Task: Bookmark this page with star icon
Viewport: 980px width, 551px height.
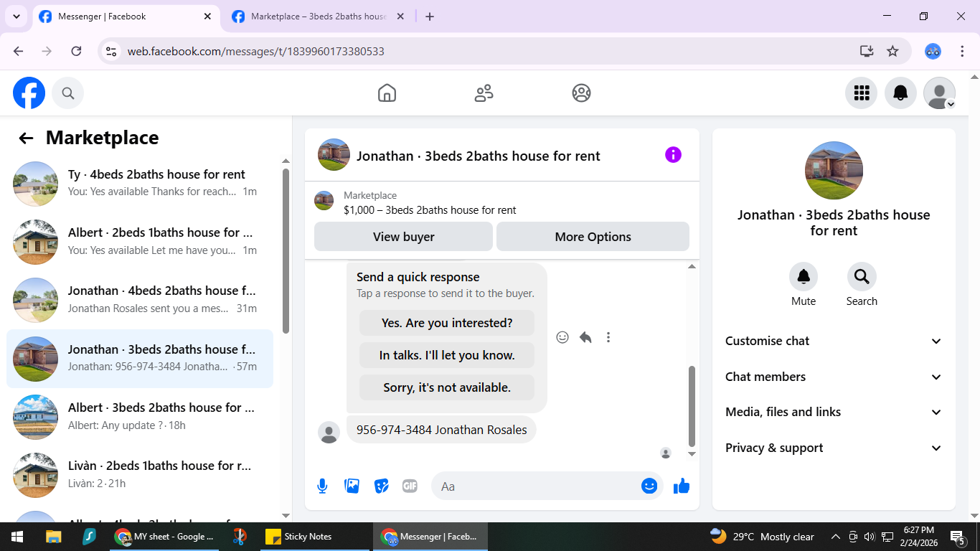Action: point(892,51)
